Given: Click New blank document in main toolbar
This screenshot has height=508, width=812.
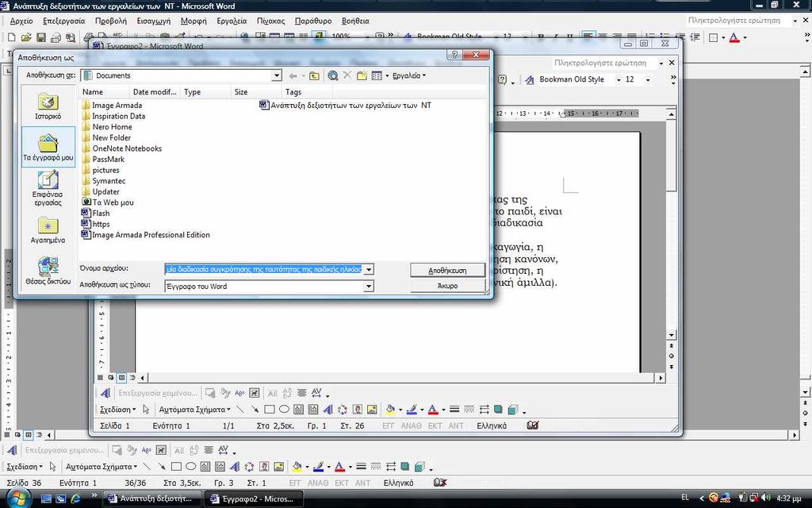Looking at the screenshot, I should click(x=12, y=37).
